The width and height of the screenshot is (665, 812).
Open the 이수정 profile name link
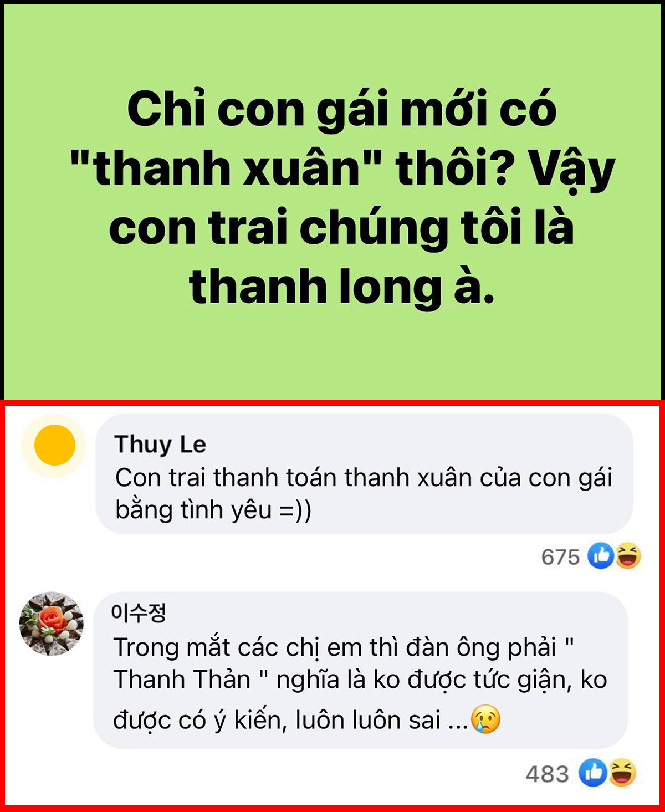[138, 612]
